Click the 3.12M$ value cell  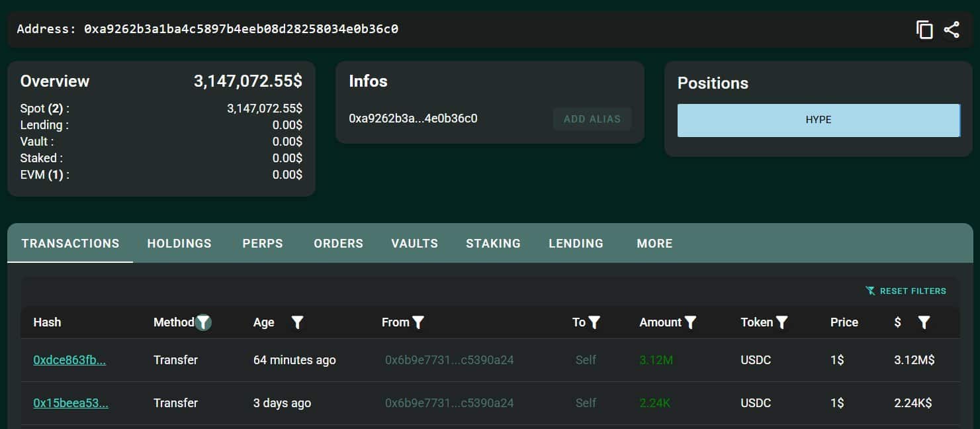[914, 360]
